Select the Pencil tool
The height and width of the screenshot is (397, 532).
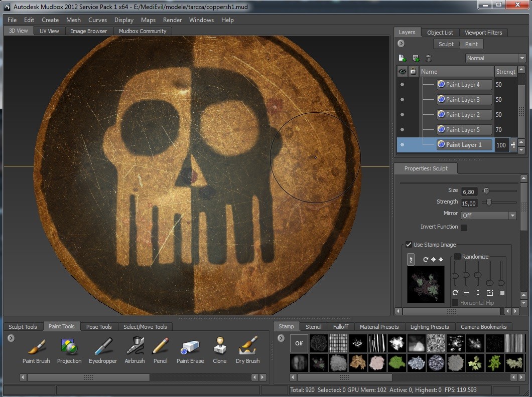coord(160,350)
